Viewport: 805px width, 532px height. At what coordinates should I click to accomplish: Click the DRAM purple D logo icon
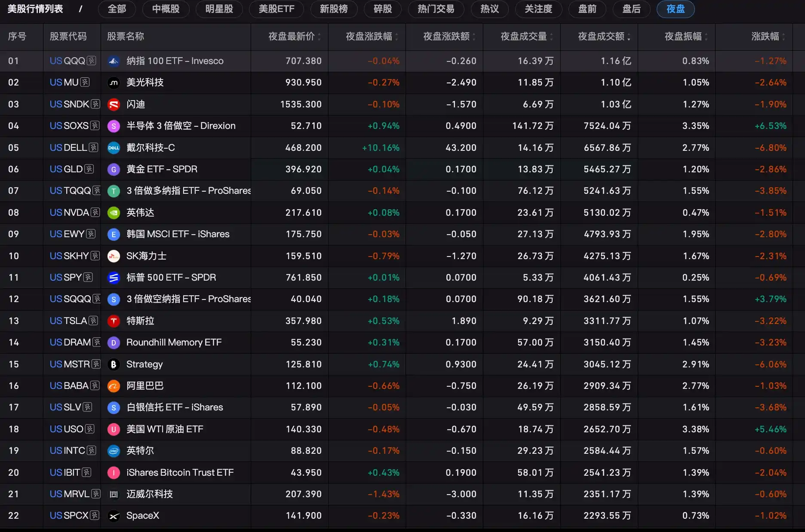point(114,342)
